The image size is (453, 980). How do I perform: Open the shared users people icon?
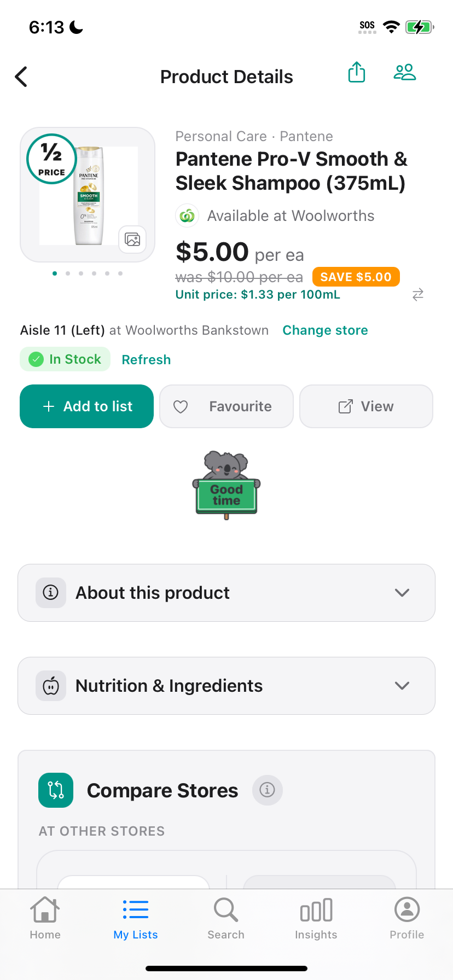click(x=405, y=72)
